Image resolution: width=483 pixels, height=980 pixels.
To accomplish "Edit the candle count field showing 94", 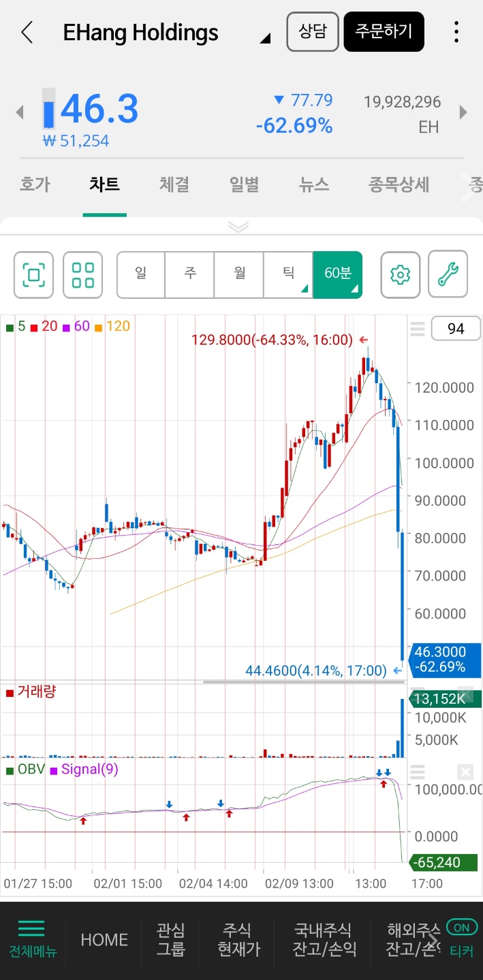I will tap(456, 329).
